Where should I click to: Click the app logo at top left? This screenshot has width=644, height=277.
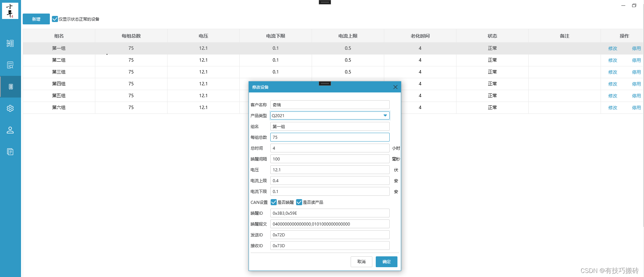pyautogui.click(x=10, y=11)
